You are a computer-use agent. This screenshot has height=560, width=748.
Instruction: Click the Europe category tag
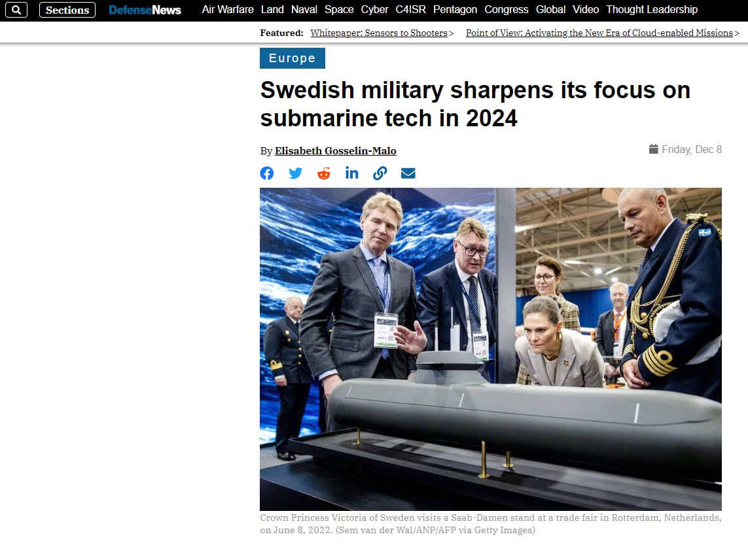tap(293, 58)
